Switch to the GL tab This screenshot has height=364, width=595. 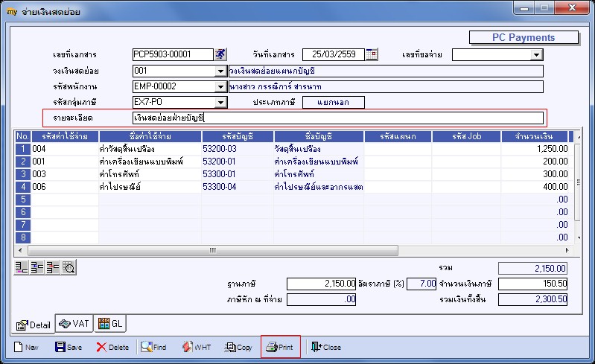coord(110,323)
